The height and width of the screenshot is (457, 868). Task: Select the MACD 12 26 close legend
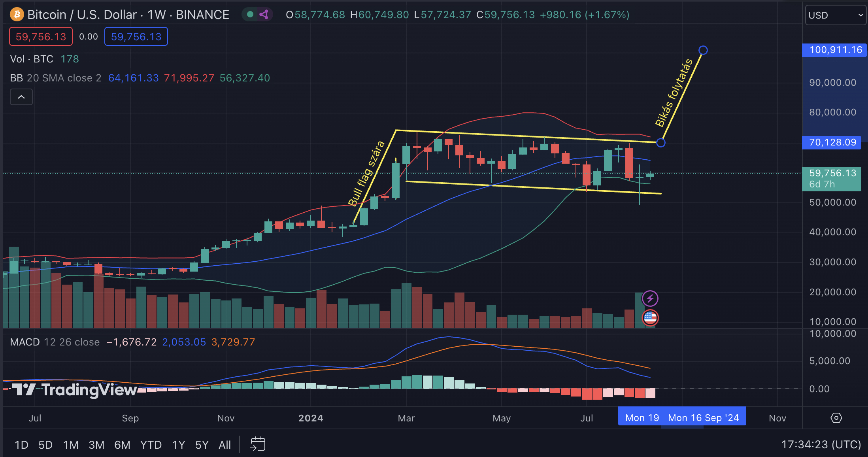pos(55,342)
